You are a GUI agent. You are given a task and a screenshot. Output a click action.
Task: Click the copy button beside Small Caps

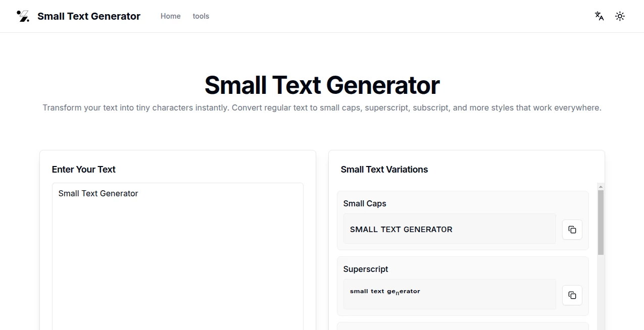click(x=572, y=229)
